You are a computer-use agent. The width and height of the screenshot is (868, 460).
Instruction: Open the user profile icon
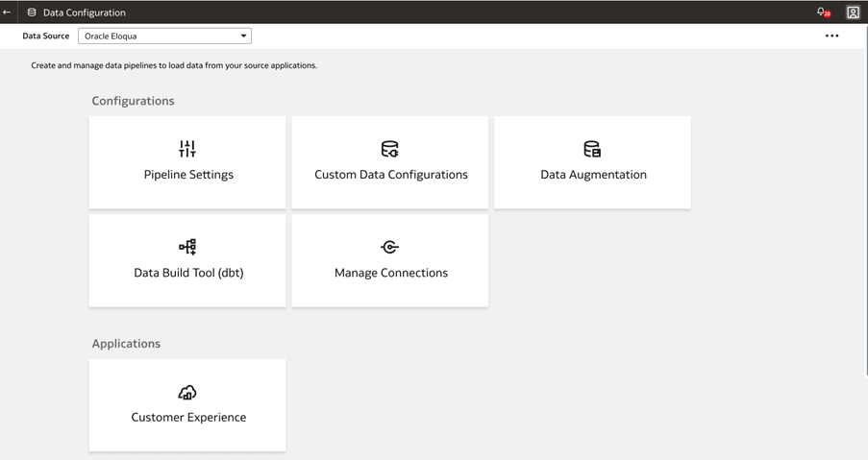[853, 12]
